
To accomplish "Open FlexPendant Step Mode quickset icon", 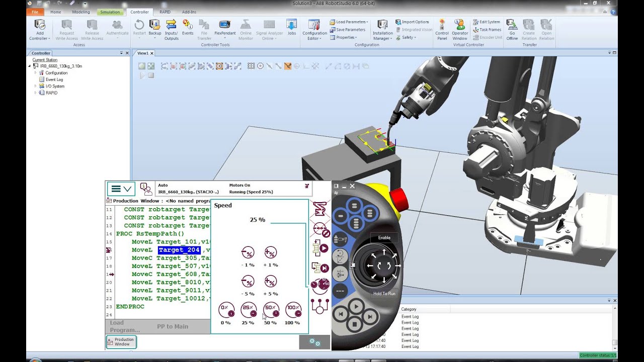I will coord(320,267).
